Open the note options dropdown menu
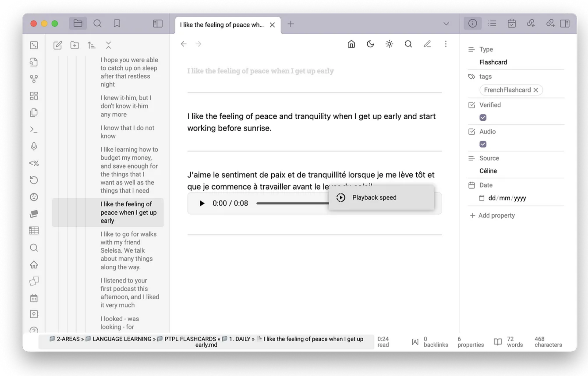The height and width of the screenshot is (376, 588). pos(446,44)
